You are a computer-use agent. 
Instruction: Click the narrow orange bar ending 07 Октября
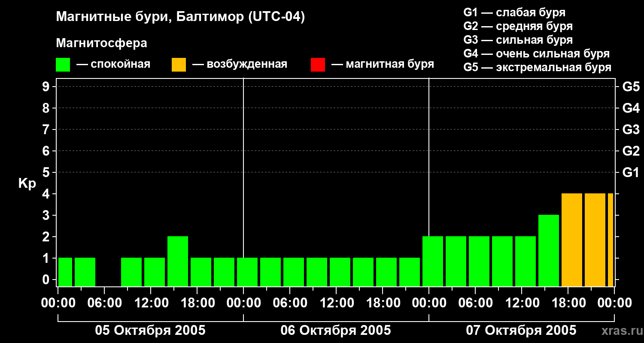[611, 240]
